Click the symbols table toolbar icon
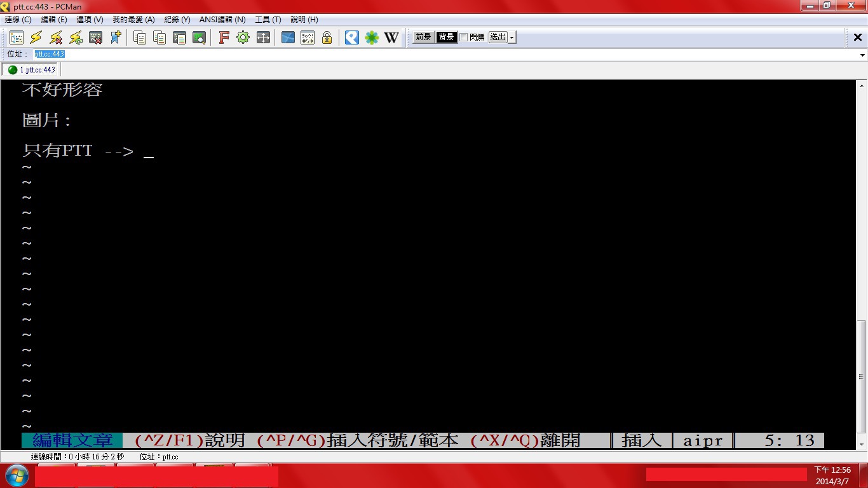This screenshot has height=488, width=868. click(x=308, y=37)
